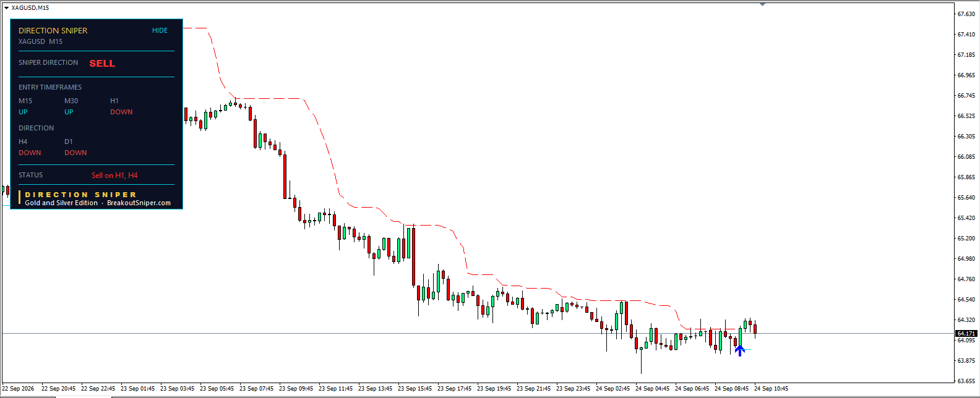The width and height of the screenshot is (980, 398).
Task: Click the 63.655 price scale label
Action: tap(966, 381)
